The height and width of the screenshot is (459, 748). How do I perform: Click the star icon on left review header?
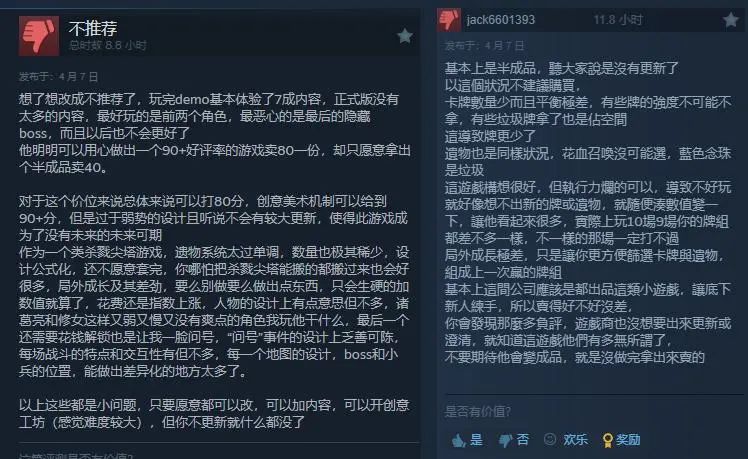click(405, 36)
